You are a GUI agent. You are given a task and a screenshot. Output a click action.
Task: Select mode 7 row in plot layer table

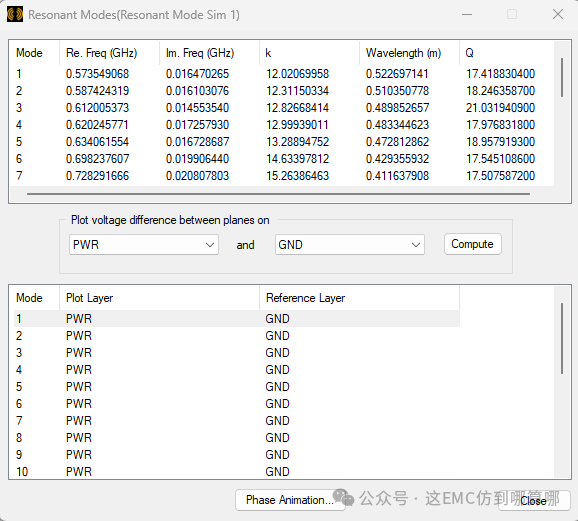point(237,420)
